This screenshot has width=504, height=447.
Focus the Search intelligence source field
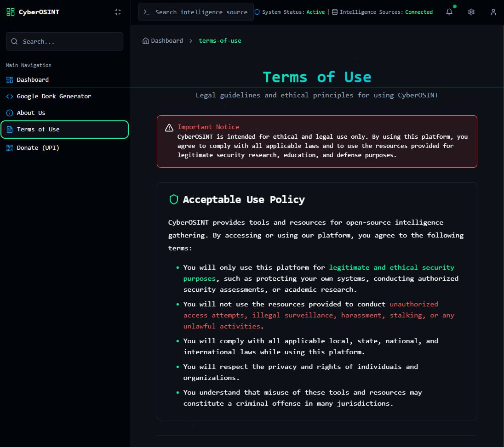(x=196, y=12)
